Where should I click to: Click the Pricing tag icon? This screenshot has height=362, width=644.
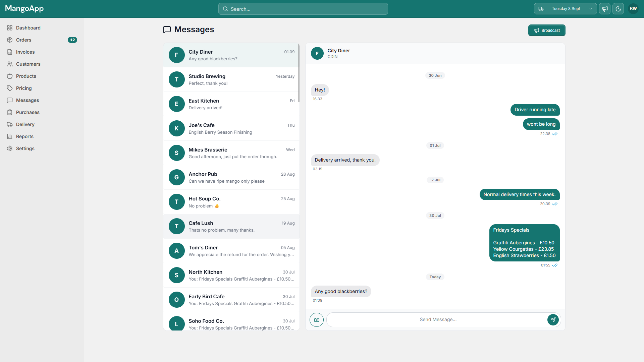point(10,88)
